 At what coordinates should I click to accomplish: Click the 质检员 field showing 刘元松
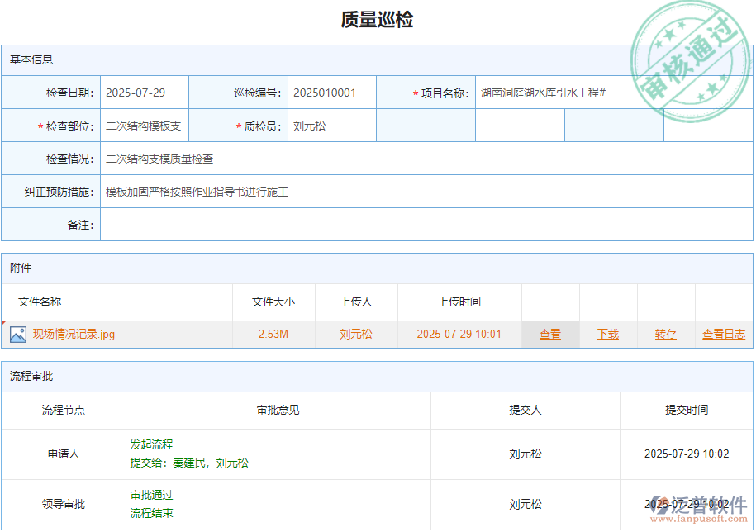pyautogui.click(x=330, y=125)
